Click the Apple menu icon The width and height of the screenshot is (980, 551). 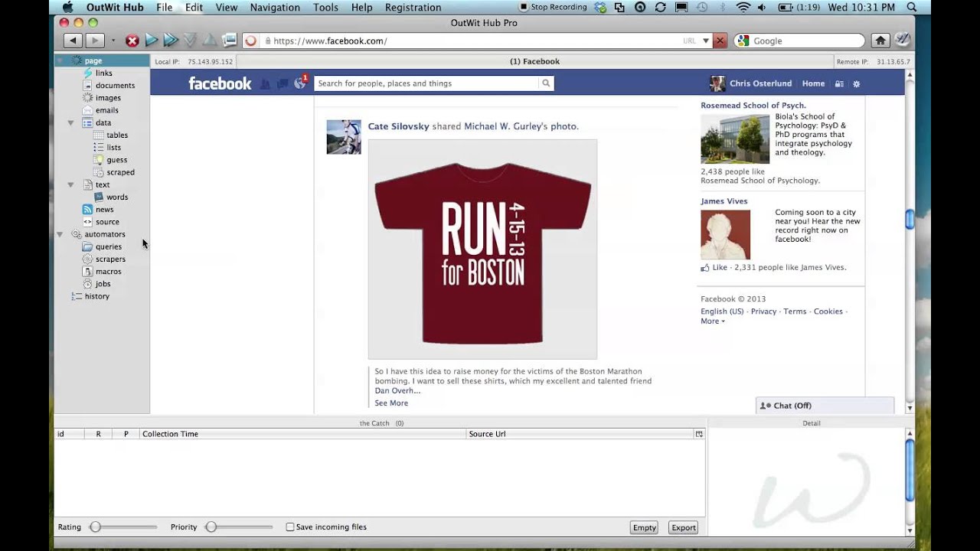click(x=67, y=8)
